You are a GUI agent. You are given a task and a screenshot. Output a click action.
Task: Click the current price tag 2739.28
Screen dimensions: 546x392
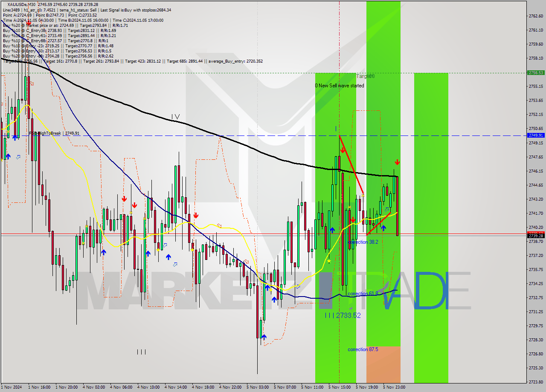point(536,236)
